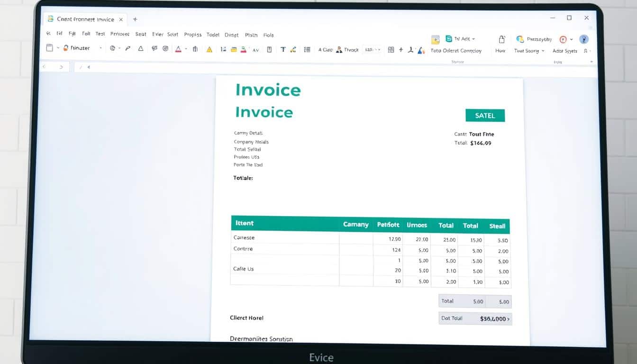Select the pen tool icon
This screenshot has width=637, height=364.
127,48
